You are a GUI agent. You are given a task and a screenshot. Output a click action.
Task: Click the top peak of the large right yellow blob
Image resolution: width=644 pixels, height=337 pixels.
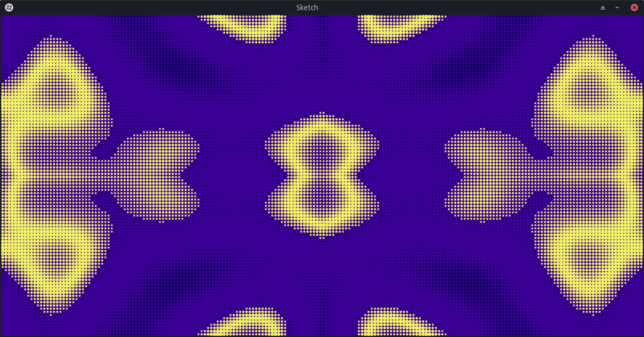pyautogui.click(x=593, y=39)
